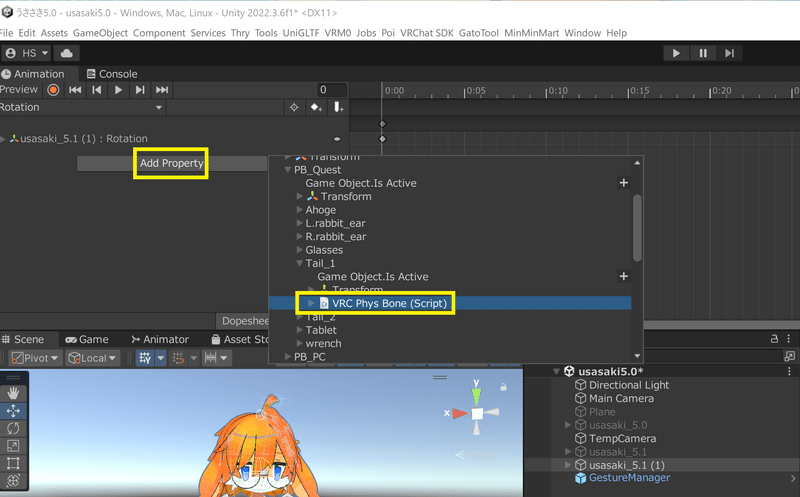The height and width of the screenshot is (497, 800).
Task: Go to previous keyframe
Action: [96, 90]
